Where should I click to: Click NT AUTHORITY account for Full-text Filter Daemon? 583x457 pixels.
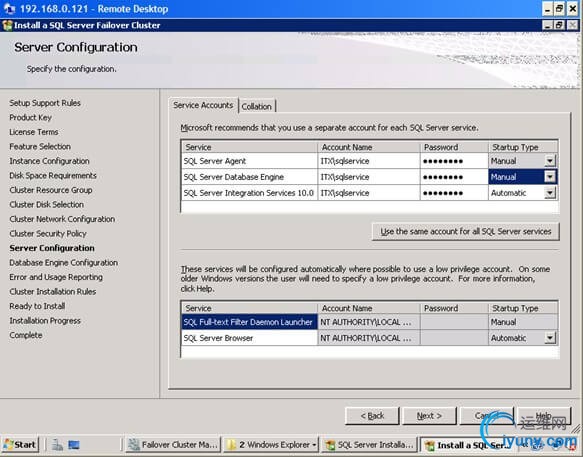pos(369,322)
